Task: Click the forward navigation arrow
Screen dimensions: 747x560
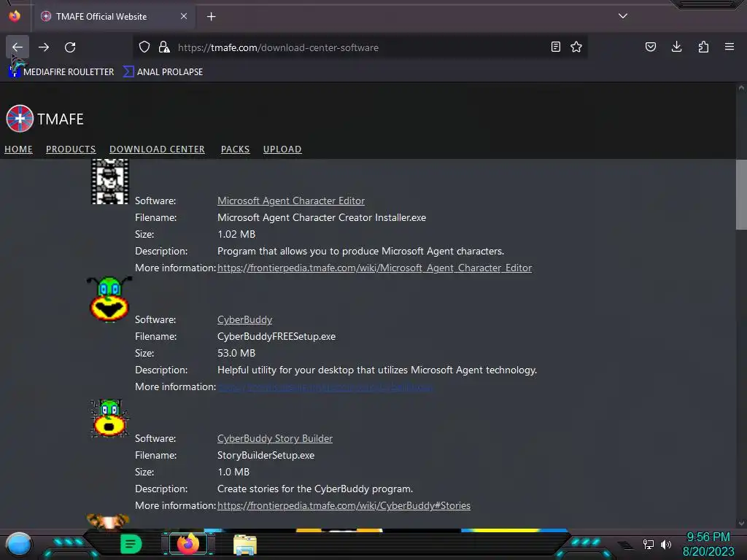Action: pos(44,47)
